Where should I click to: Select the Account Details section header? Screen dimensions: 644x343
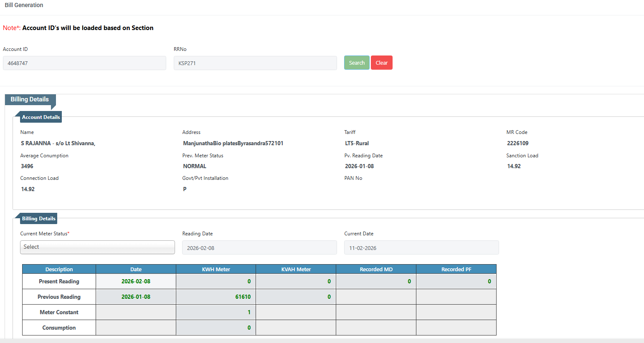41,117
